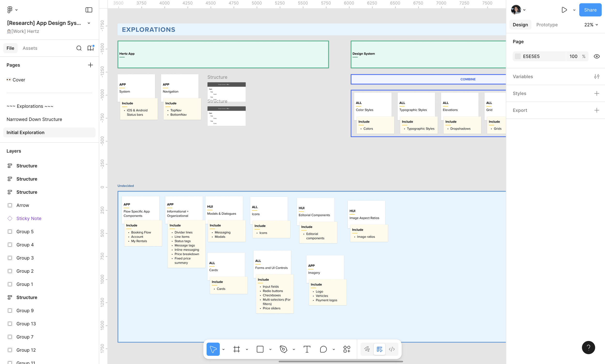605x364 pixels.
Task: Select the Comment tool
Action: pos(323,349)
